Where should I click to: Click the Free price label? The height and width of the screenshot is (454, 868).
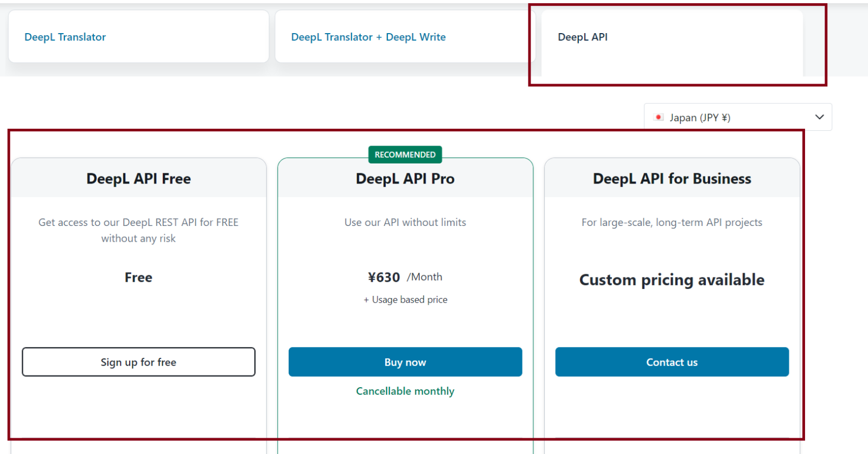(138, 277)
